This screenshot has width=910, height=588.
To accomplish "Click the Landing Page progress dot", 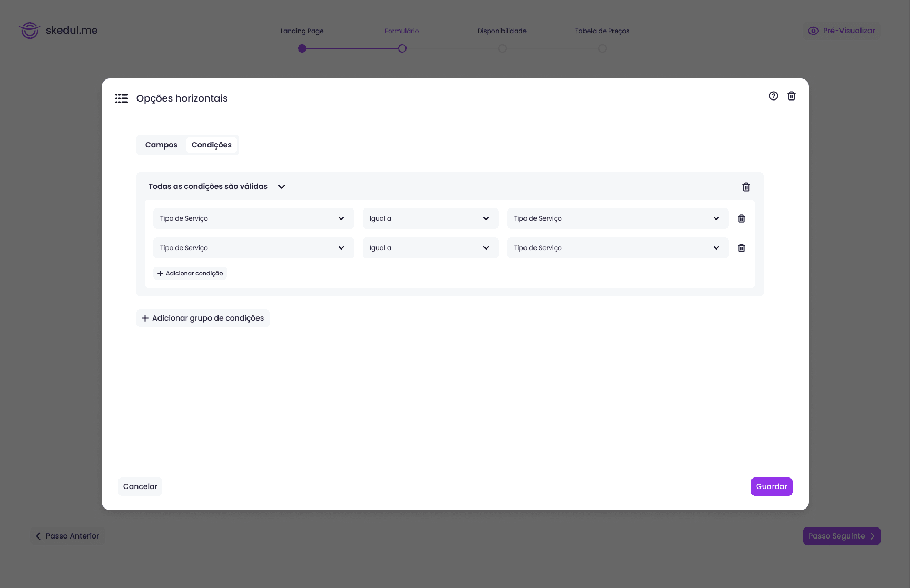I will [302, 48].
